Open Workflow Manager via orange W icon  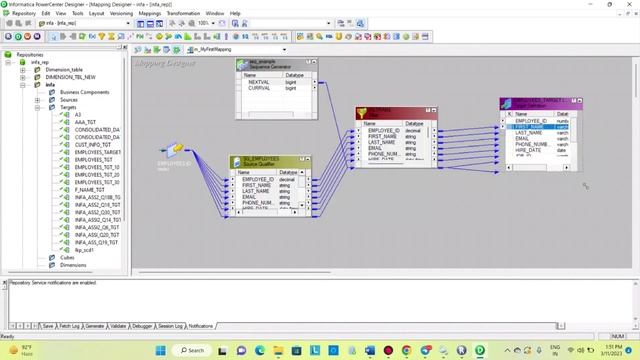[x=27, y=36]
